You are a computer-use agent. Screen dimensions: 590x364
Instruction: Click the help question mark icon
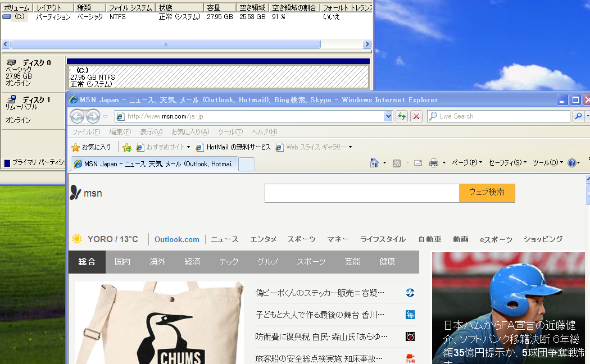tap(572, 163)
